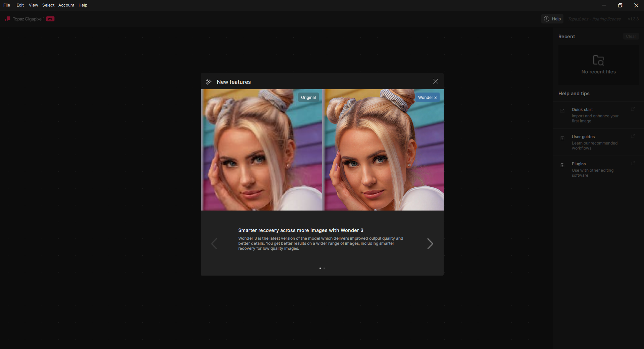The height and width of the screenshot is (349, 644).
Task: Open the Edit menu
Action: pos(20,5)
